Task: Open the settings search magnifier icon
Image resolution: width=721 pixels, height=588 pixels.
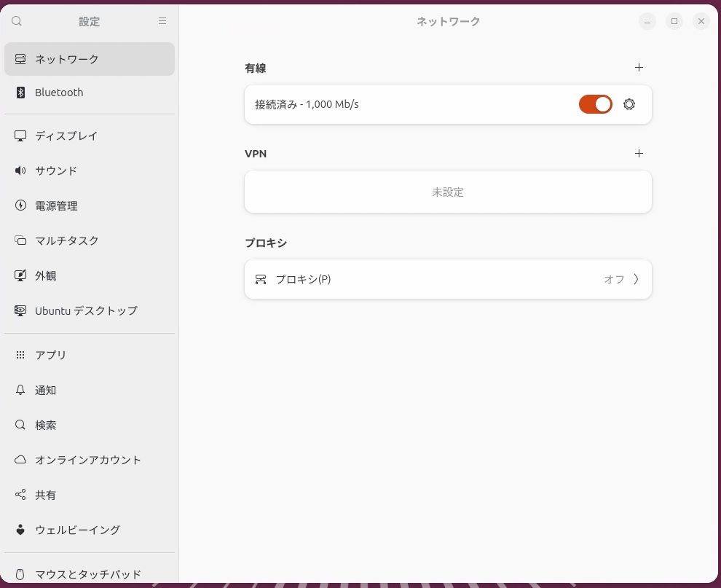Action: 17,21
